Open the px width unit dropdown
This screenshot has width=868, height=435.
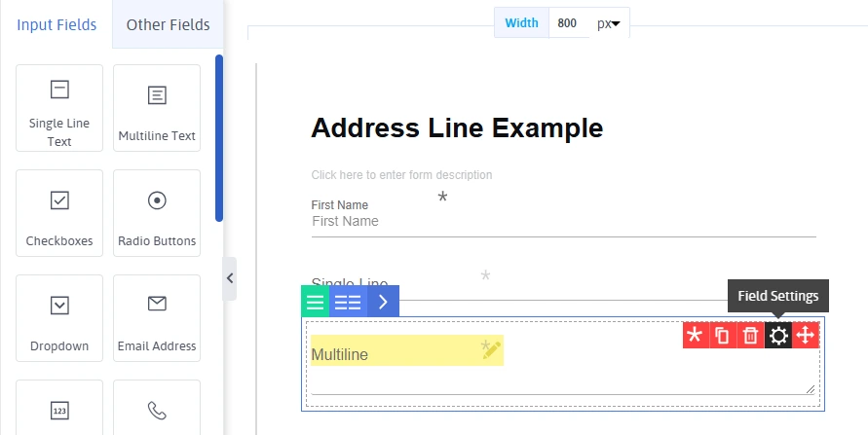coord(610,23)
